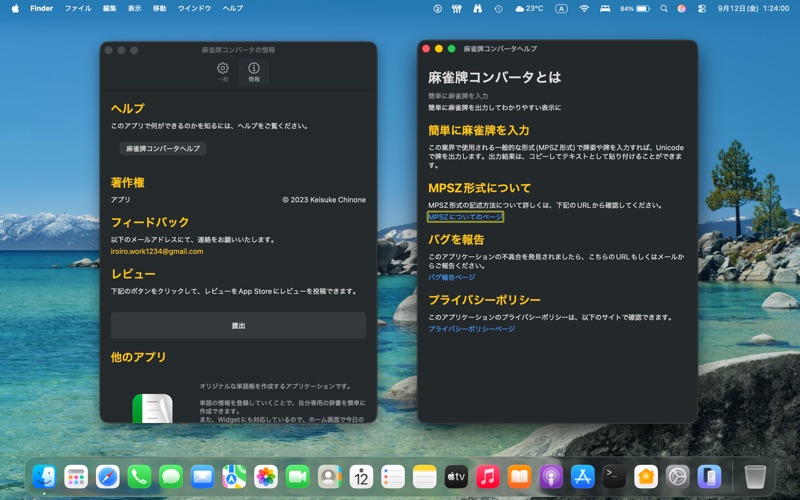Open the ファイル menu
Screen dimensions: 800x500
point(78,8)
